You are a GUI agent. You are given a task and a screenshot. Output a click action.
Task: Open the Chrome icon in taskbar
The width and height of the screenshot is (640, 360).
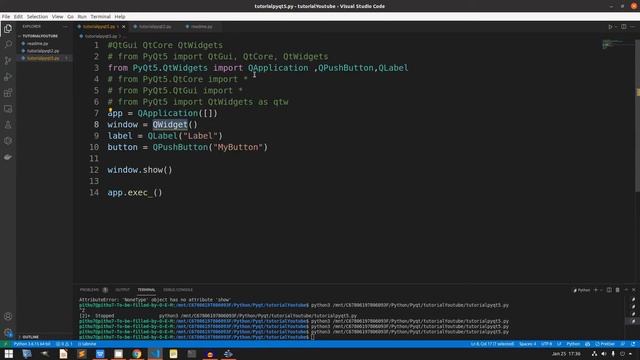pos(137,354)
